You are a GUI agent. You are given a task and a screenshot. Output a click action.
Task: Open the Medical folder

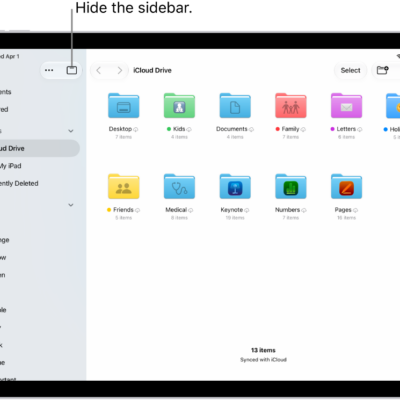[179, 186]
